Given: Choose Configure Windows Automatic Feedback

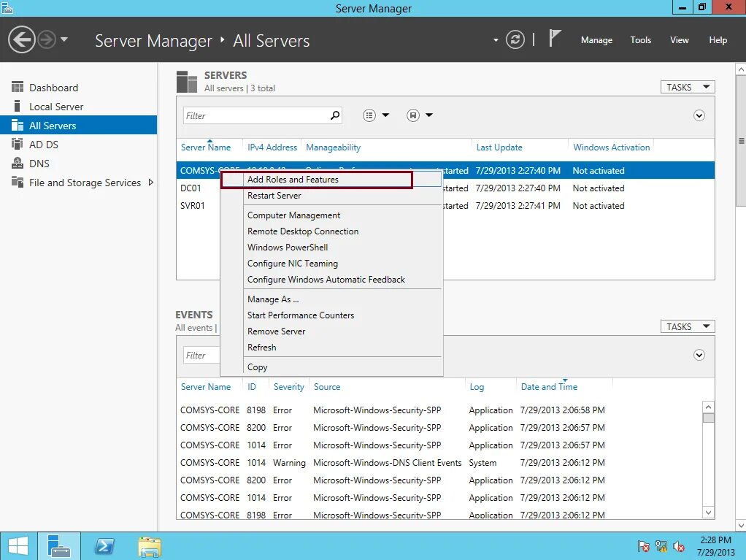Looking at the screenshot, I should click(x=331, y=280).
